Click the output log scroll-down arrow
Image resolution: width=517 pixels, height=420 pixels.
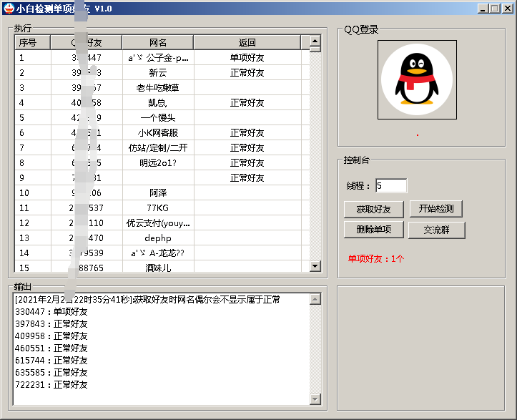(315, 399)
